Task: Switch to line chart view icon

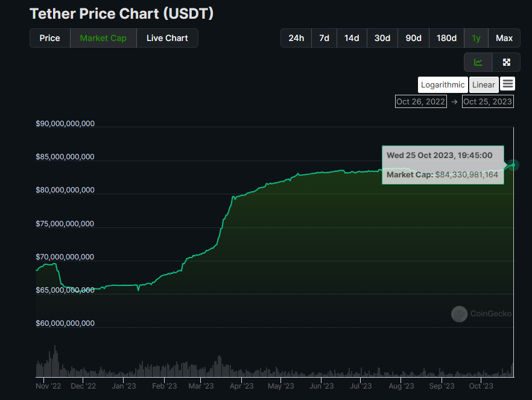Action: point(478,62)
